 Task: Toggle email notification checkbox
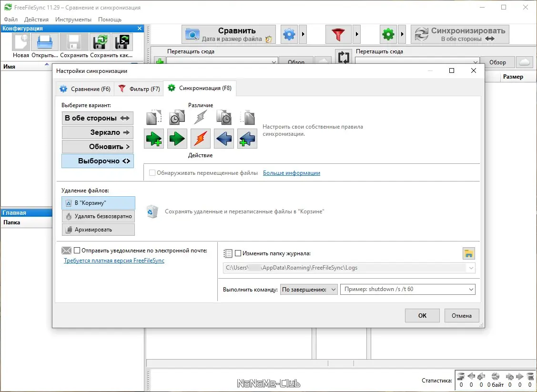pyautogui.click(x=77, y=251)
